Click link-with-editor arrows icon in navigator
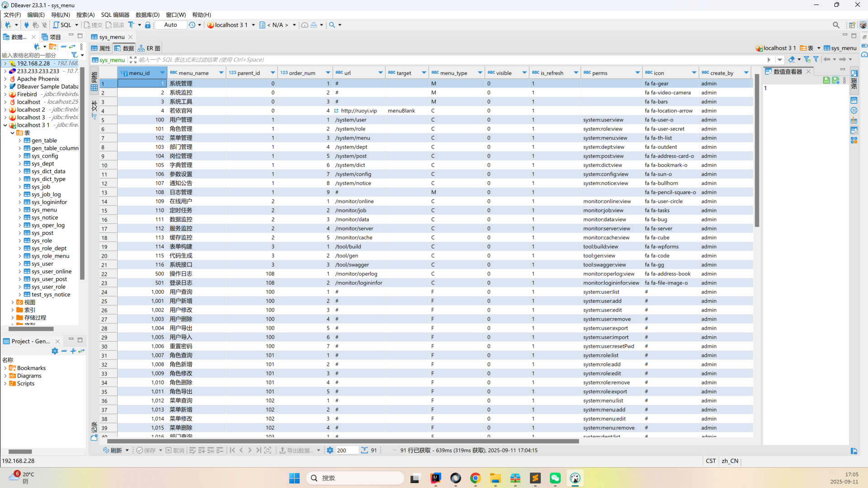This screenshot has height=488, width=868. [72, 47]
